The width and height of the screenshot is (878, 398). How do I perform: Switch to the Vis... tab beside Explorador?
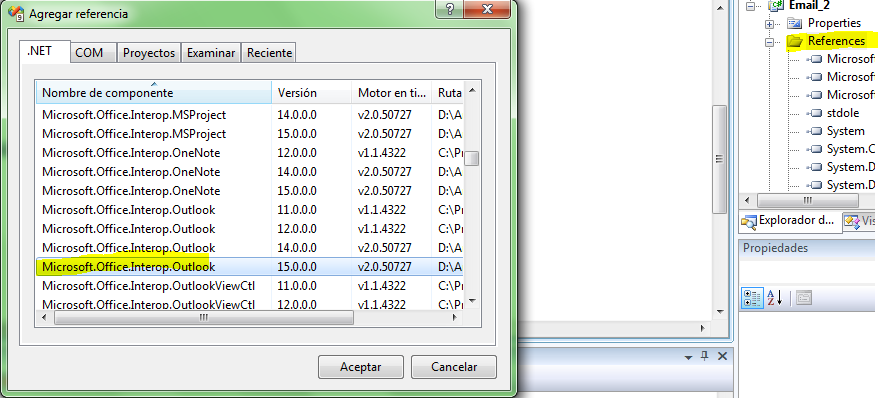click(x=860, y=221)
